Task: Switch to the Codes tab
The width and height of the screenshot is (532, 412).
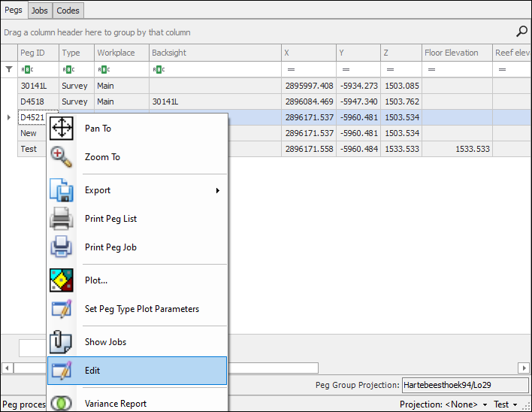Action: (x=68, y=11)
